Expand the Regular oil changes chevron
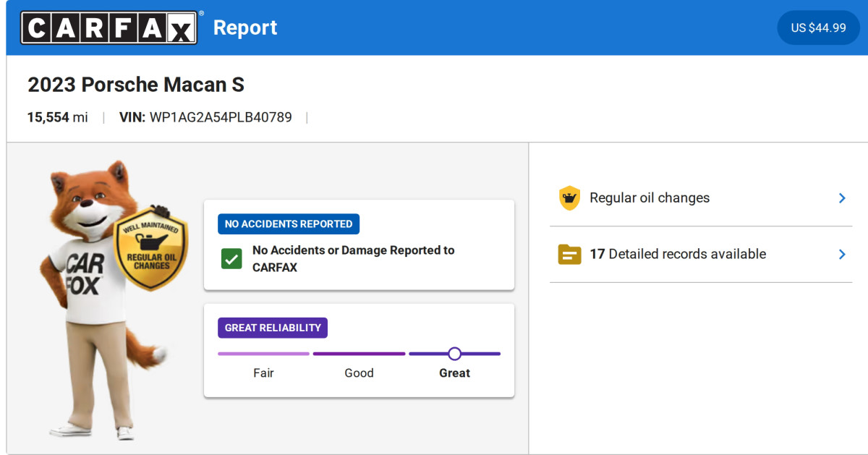Screen dimensions: 868x455 click(x=842, y=198)
